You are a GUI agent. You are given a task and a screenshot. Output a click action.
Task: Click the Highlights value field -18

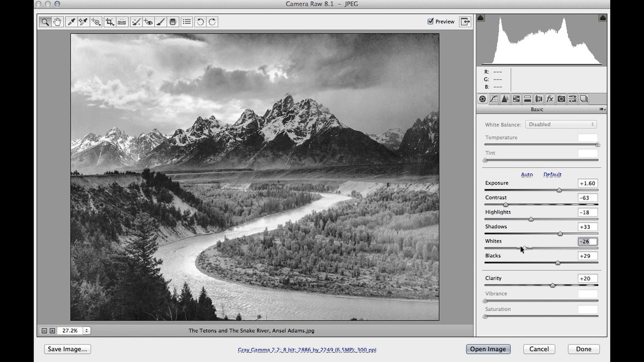click(588, 213)
